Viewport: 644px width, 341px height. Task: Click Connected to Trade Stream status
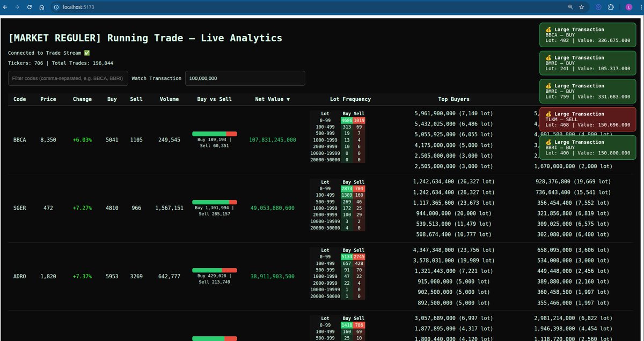(49, 53)
